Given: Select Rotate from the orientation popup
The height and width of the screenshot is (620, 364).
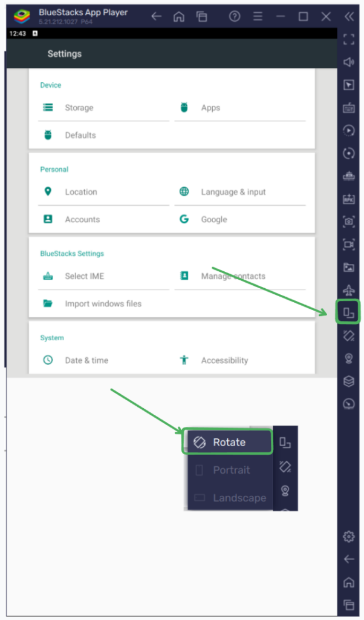Looking at the screenshot, I should [227, 441].
